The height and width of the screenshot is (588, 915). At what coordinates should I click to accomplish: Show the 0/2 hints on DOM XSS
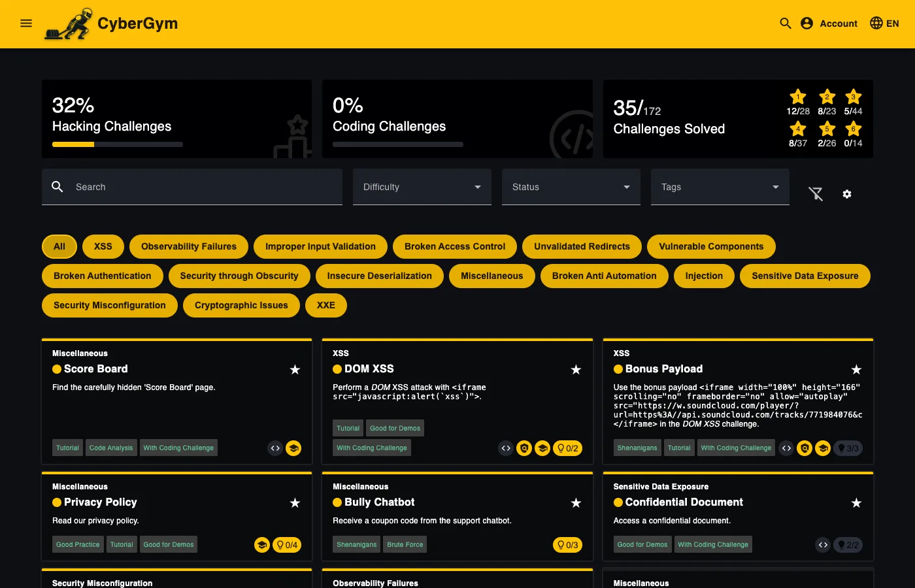(567, 448)
